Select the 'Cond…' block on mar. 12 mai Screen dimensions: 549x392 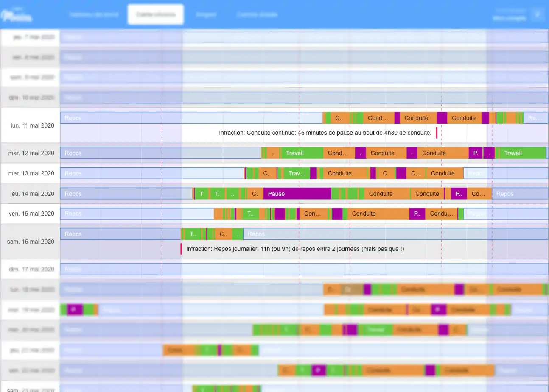tap(339, 153)
